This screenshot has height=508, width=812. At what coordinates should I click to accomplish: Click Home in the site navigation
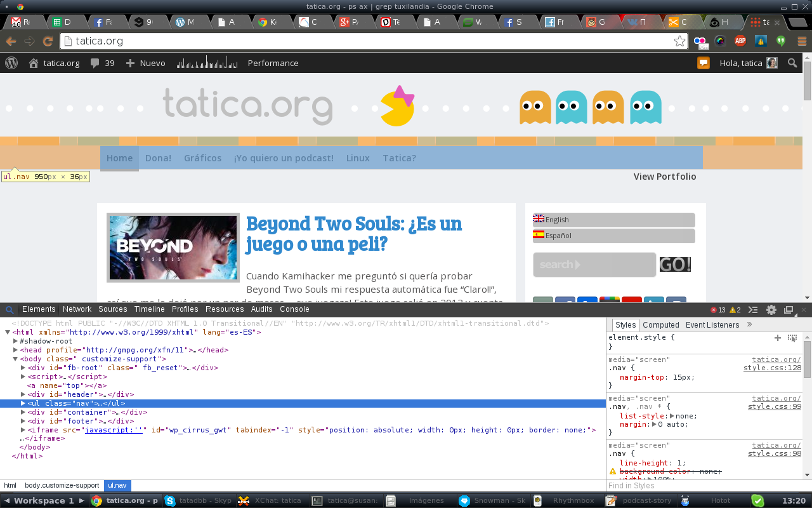119,158
